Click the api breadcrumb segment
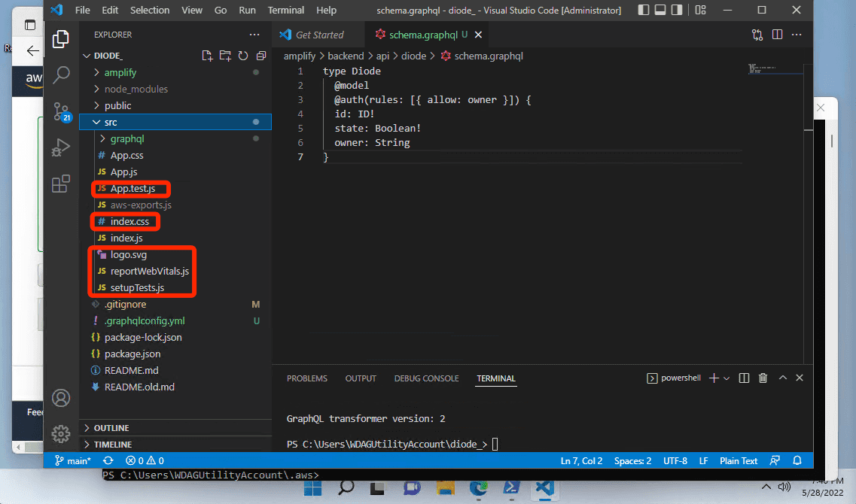 (382, 56)
